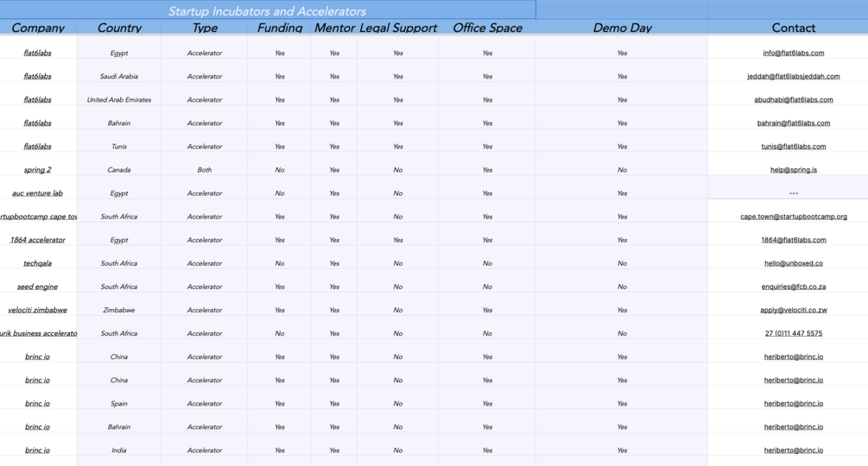This screenshot has height=466, width=868.
Task: Open the velociti zimbabwe company link
Action: 37,310
